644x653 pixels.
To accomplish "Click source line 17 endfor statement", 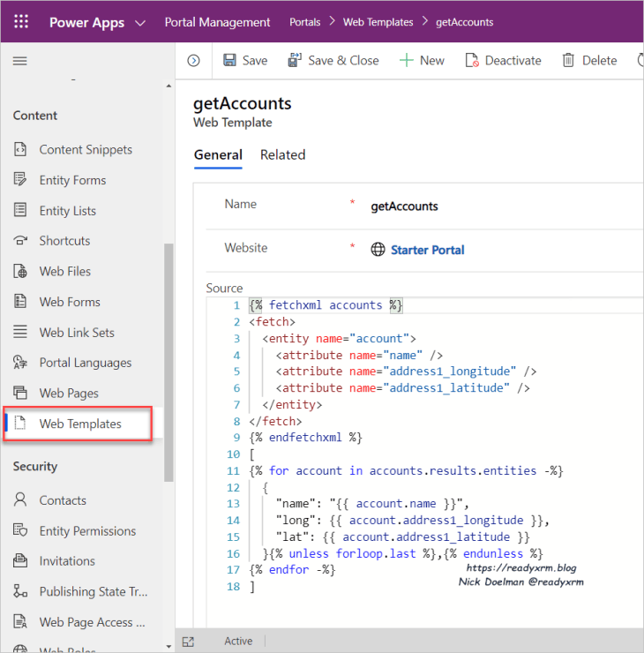I will click(292, 570).
